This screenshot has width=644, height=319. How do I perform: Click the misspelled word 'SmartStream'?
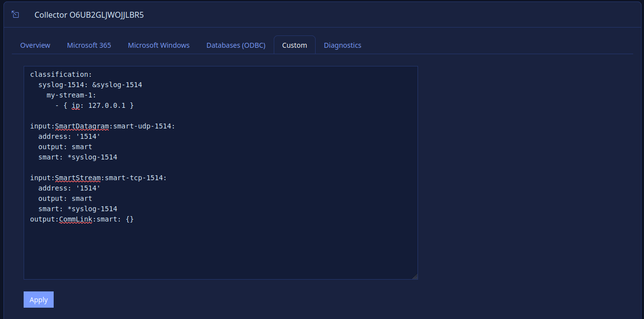click(78, 178)
